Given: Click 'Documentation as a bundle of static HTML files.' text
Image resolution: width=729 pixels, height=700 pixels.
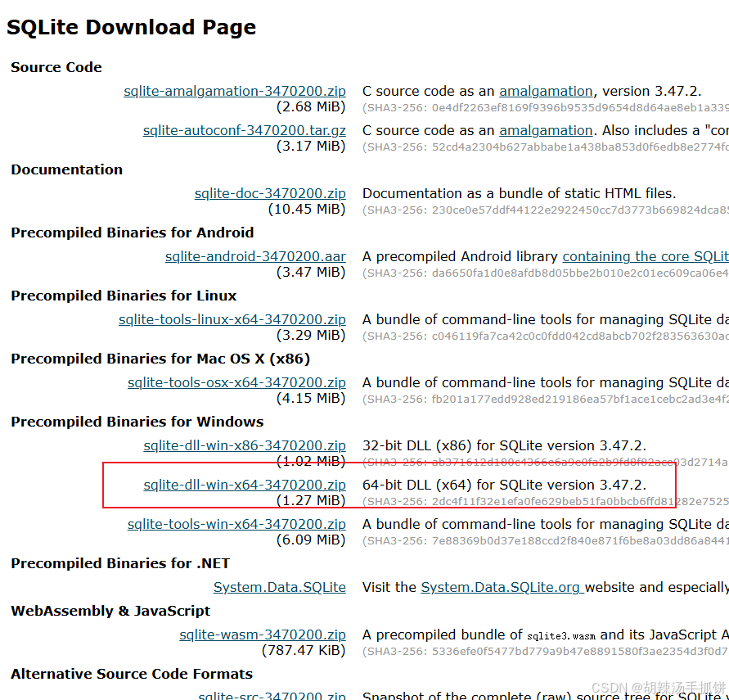Looking at the screenshot, I should tap(520, 193).
